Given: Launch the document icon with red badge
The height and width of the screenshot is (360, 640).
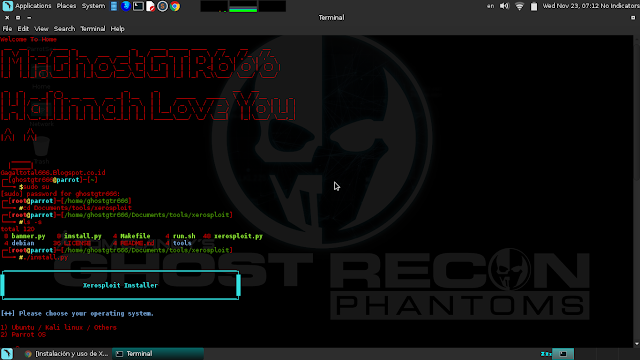Looking at the screenshot, I should (150, 6).
